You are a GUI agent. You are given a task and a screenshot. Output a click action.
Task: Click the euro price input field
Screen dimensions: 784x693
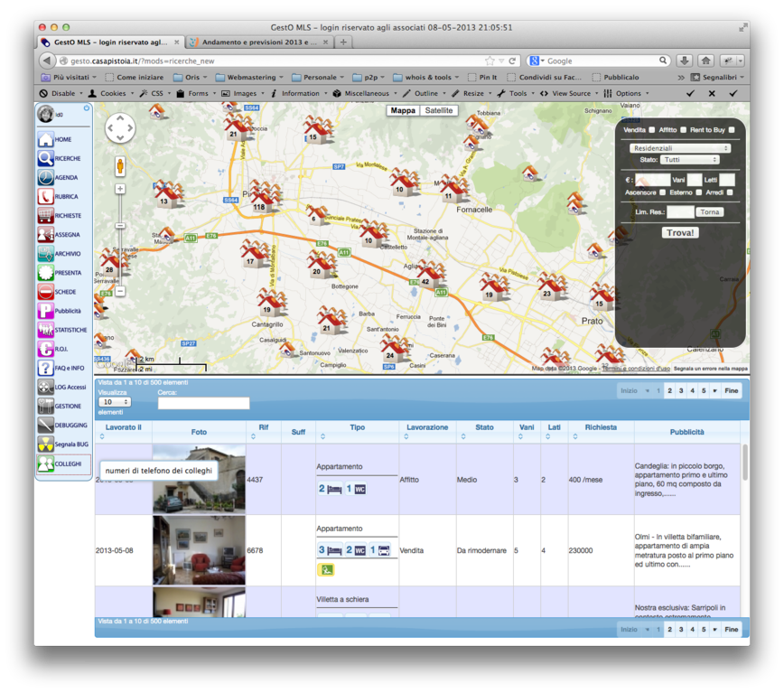[x=652, y=180]
